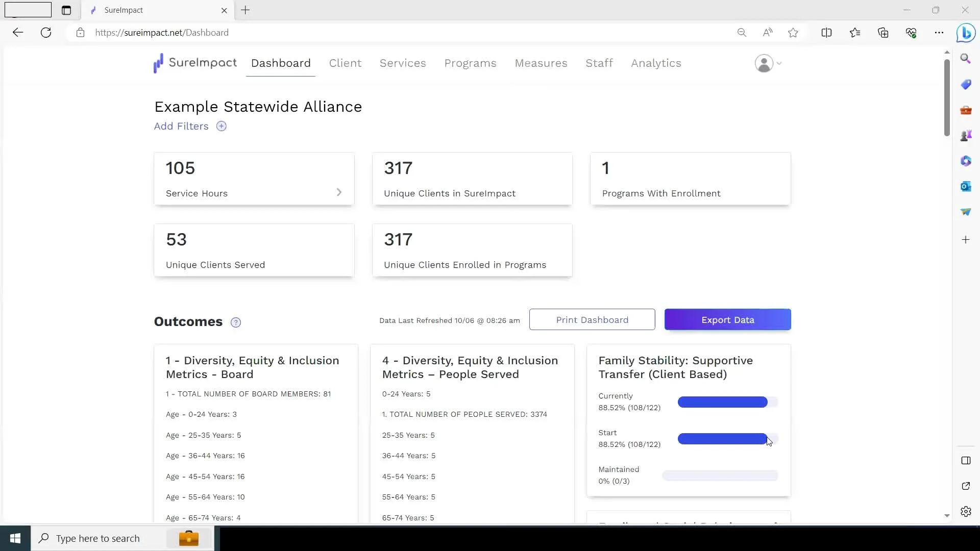Open link in new window sidebar icon
This screenshot has width=980, height=551.
(966, 486)
